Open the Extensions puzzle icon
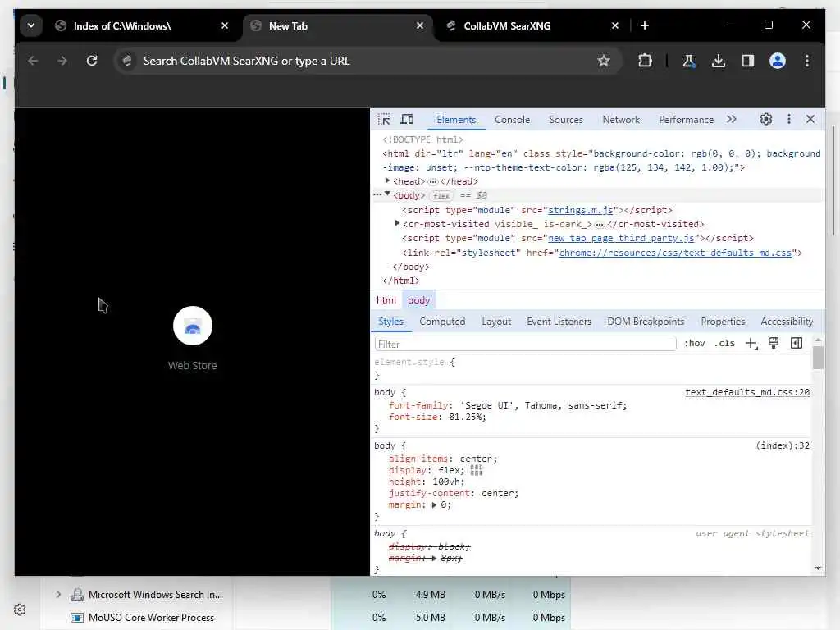Viewport: 840px width, 630px height. tap(645, 61)
